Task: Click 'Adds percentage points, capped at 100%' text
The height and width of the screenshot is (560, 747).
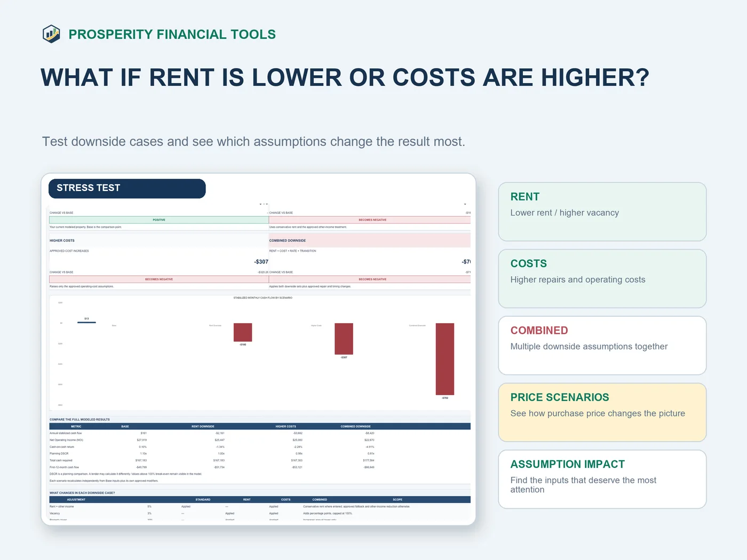Action: tap(328, 514)
